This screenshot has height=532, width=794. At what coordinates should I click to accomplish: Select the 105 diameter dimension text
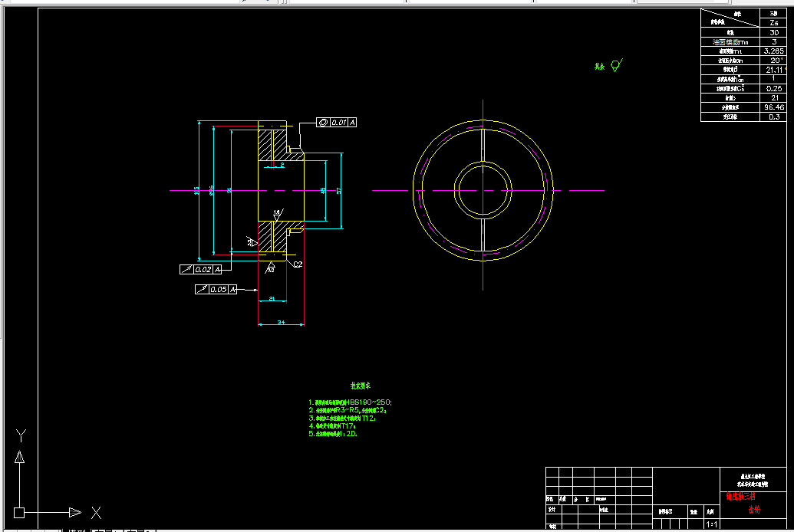(x=196, y=191)
